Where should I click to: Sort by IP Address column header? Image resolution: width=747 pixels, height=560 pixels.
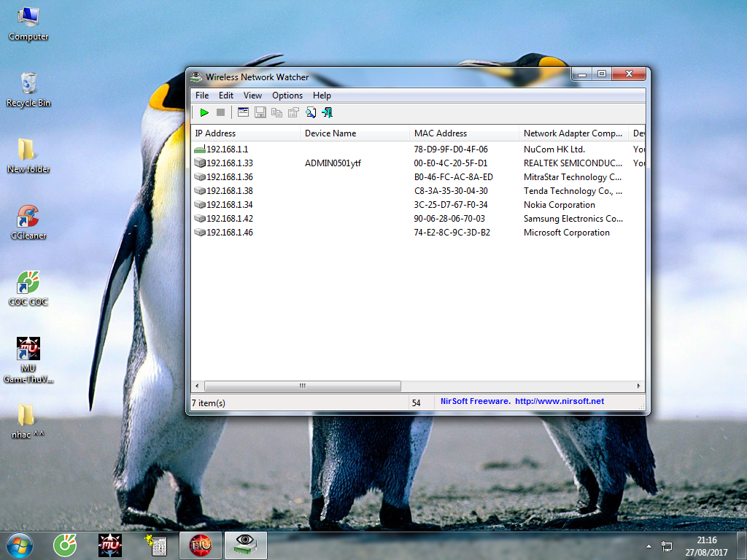[x=245, y=133]
